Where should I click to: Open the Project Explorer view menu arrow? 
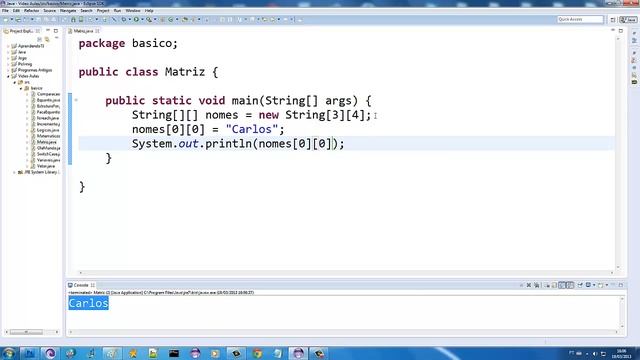pos(56,38)
